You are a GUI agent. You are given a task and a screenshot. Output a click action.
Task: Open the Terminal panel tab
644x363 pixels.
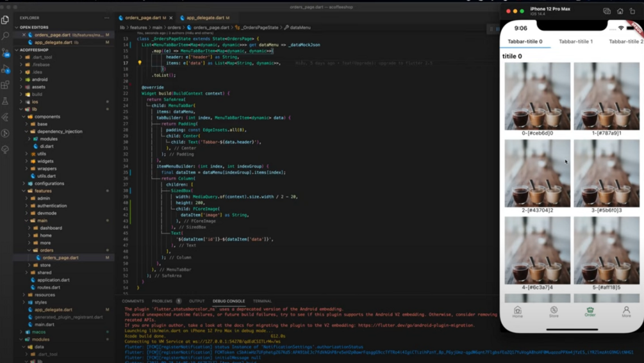click(x=262, y=301)
